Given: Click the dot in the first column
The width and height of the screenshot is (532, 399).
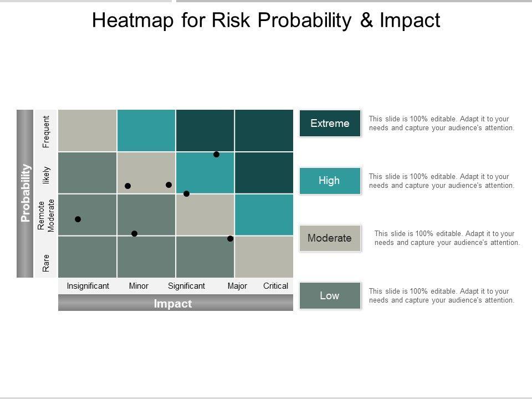Looking at the screenshot, I should coord(78,219).
